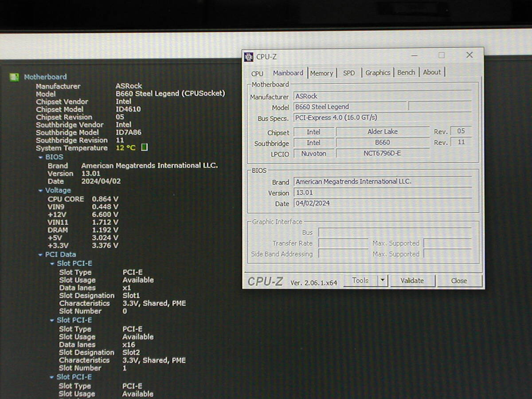The width and height of the screenshot is (532, 399).
Task: Click the +12V voltage value 6.600 V
Action: click(x=105, y=215)
